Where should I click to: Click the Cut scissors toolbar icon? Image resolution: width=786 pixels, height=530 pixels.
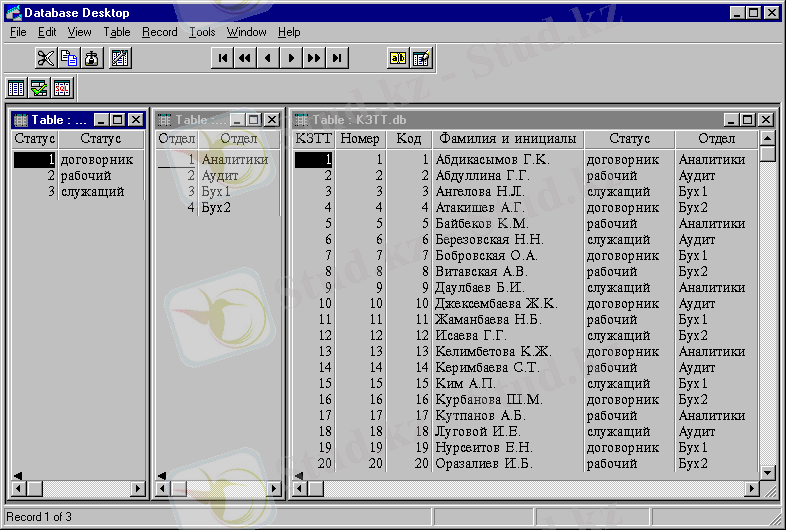click(45, 58)
